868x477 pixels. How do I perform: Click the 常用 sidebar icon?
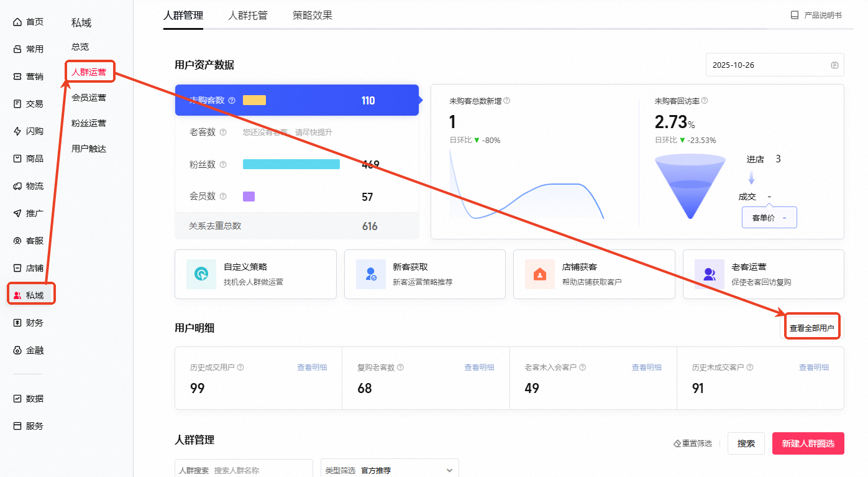click(17, 49)
